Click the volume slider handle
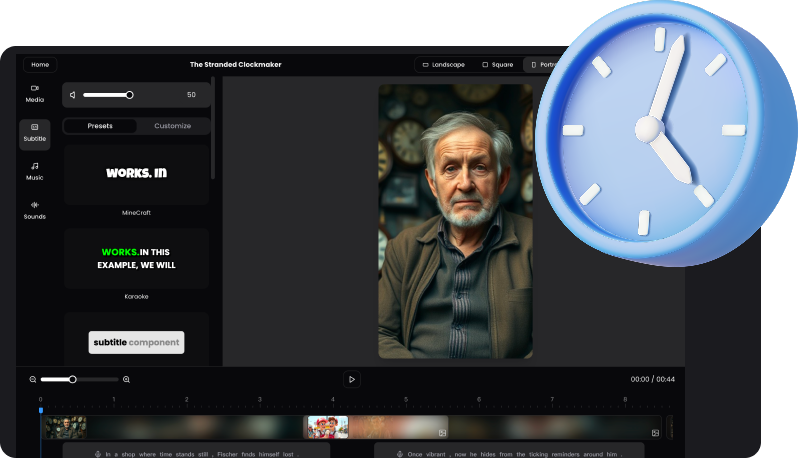The image size is (798, 458). [x=129, y=95]
